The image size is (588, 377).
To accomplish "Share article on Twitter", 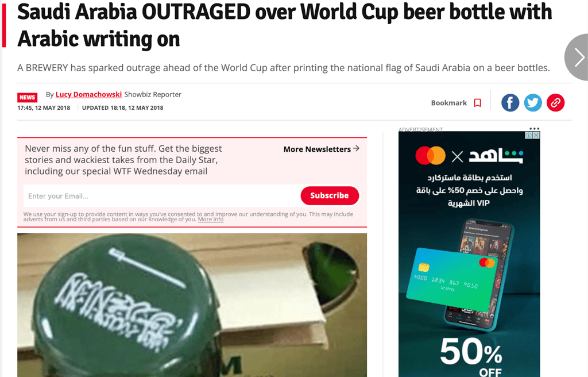I will click(533, 102).
